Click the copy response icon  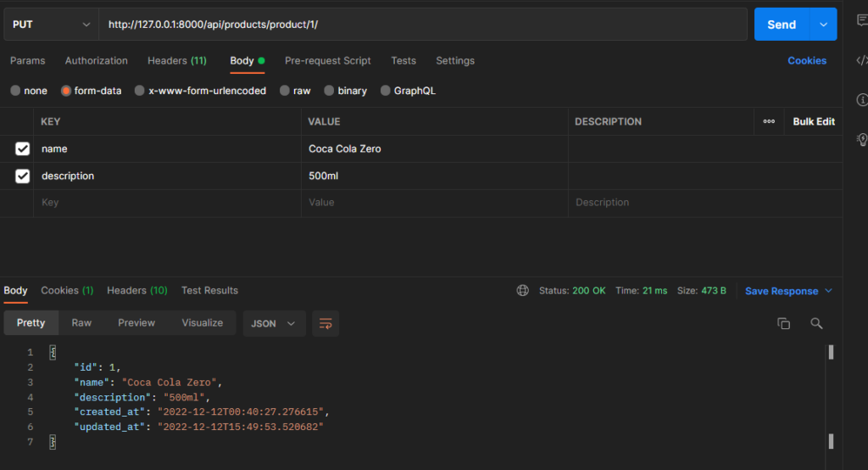coord(784,323)
